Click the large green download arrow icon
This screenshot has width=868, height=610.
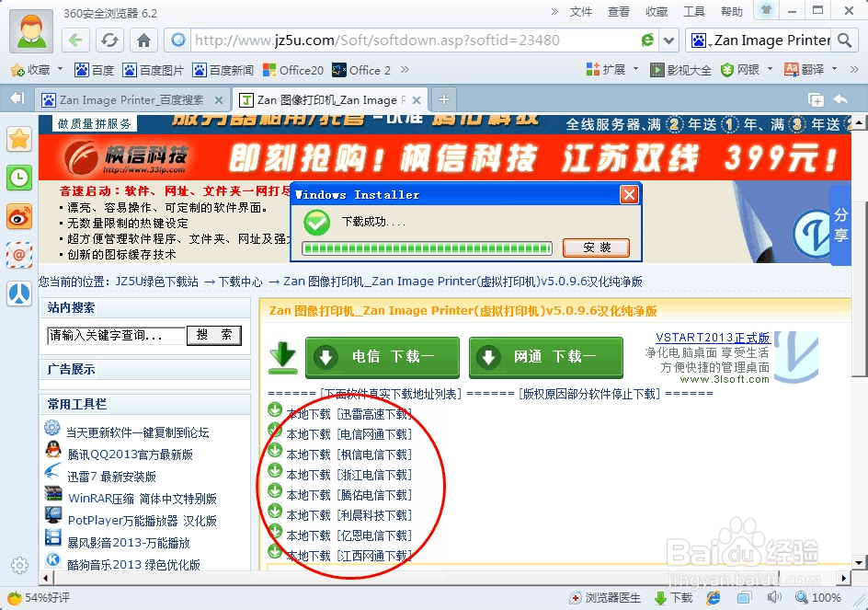[x=283, y=357]
